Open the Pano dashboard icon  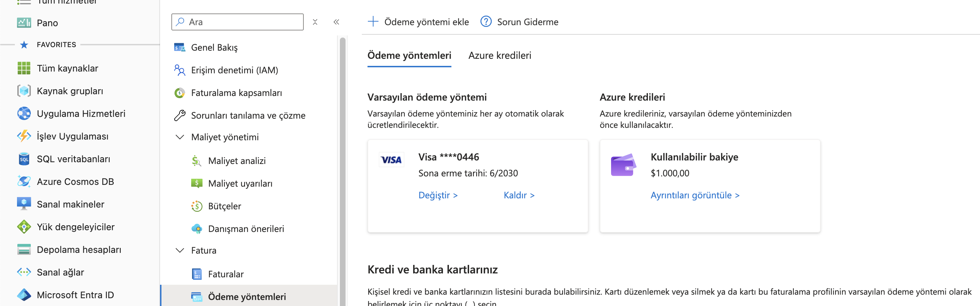[24, 23]
